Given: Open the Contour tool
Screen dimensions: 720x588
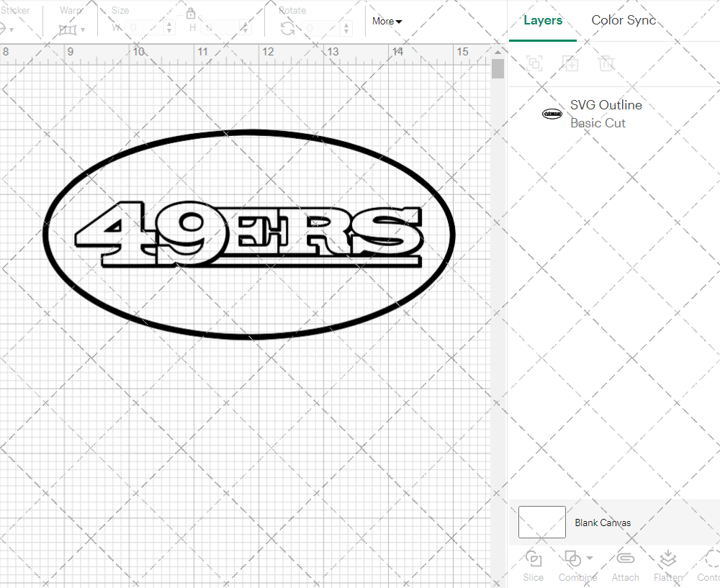Looking at the screenshot, I should 709,566.
